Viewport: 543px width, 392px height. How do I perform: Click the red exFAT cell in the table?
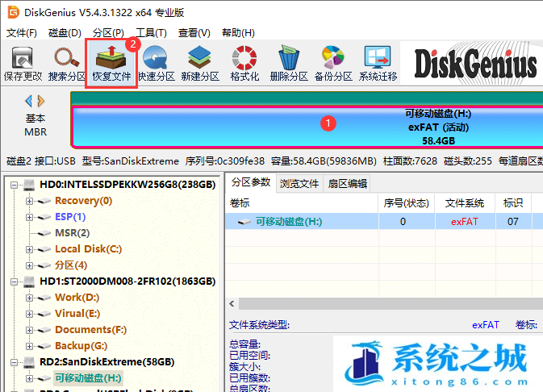465,222
